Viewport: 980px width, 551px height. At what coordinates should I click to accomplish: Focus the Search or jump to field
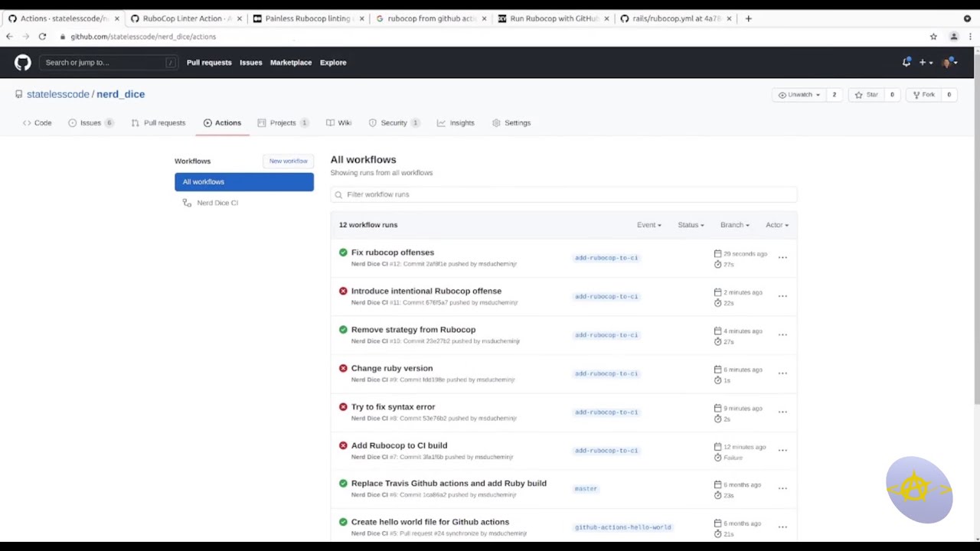point(109,63)
